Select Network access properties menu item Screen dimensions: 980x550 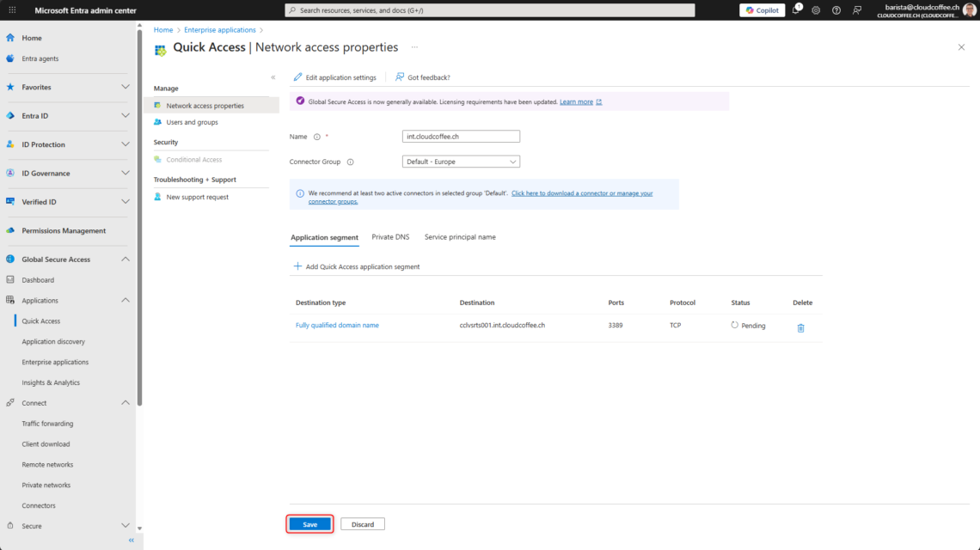pos(211,106)
